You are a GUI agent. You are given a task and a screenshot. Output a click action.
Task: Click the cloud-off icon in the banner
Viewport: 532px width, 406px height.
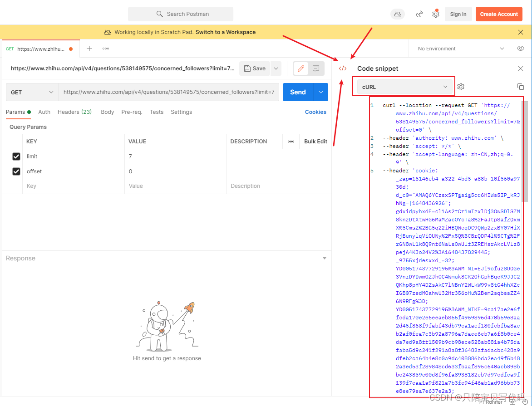pyautogui.click(x=108, y=32)
